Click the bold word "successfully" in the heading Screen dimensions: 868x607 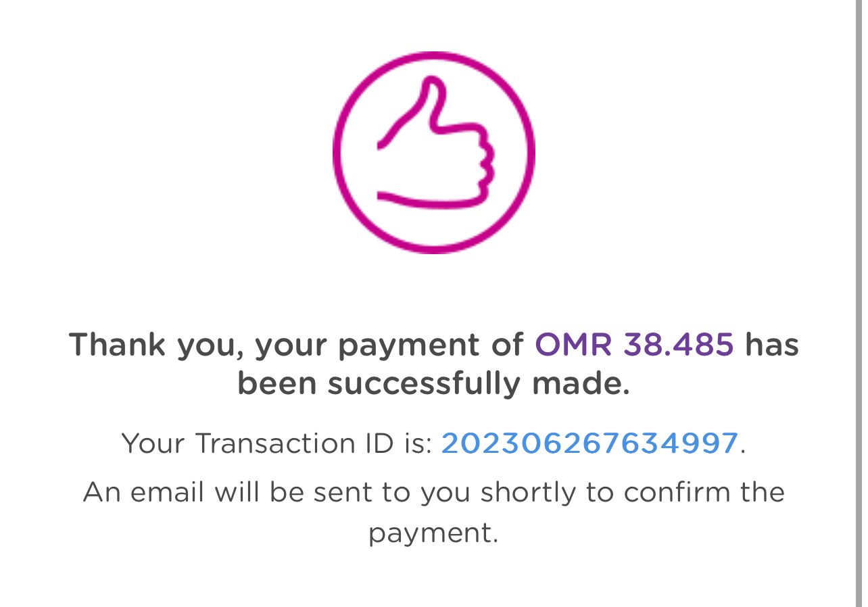[x=425, y=384]
